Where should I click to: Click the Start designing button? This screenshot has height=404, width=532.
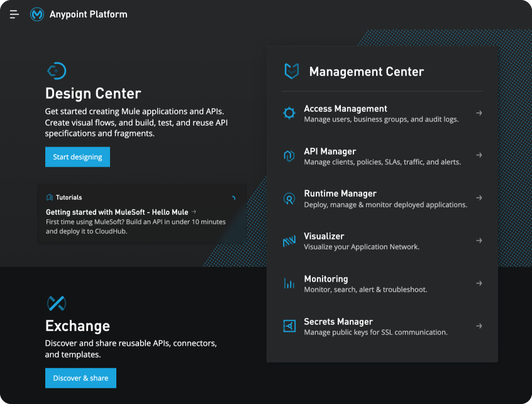point(77,156)
